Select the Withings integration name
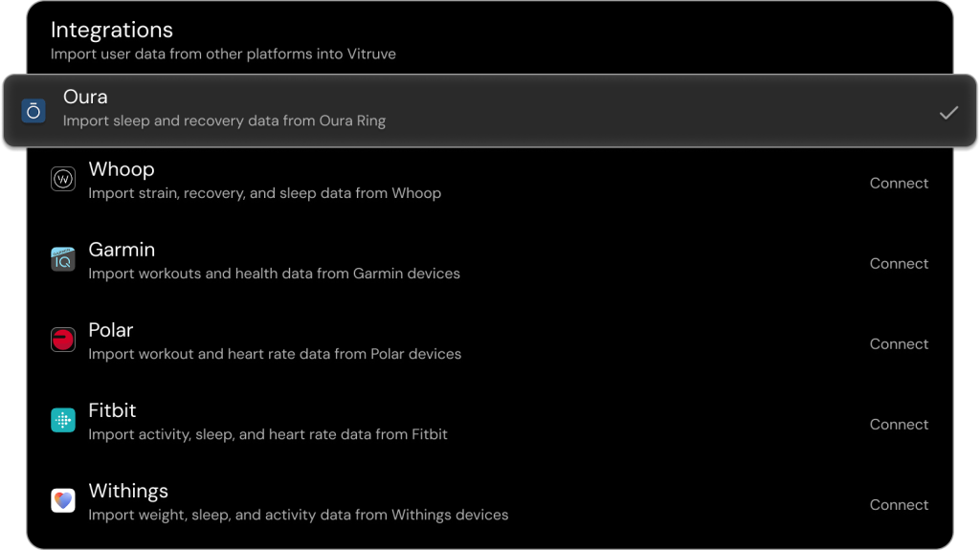Image resolution: width=980 pixels, height=550 pixels. [x=128, y=491]
